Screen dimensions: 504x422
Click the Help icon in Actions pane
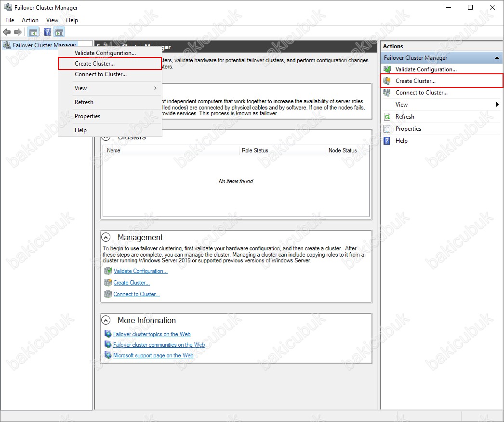(x=387, y=140)
